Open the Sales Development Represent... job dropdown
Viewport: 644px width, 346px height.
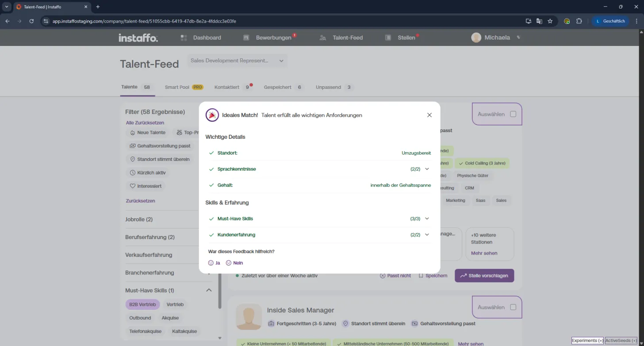coord(237,61)
